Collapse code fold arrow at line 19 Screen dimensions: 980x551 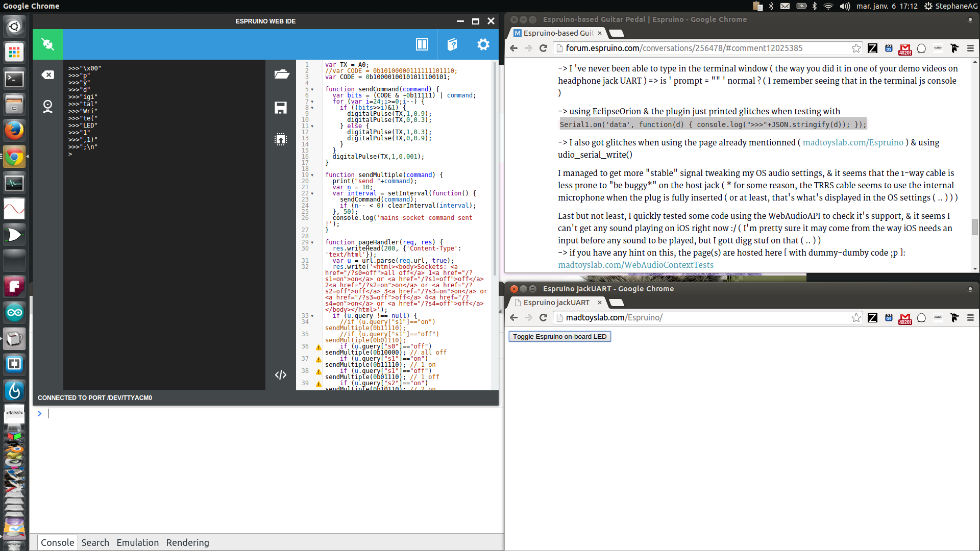point(312,175)
